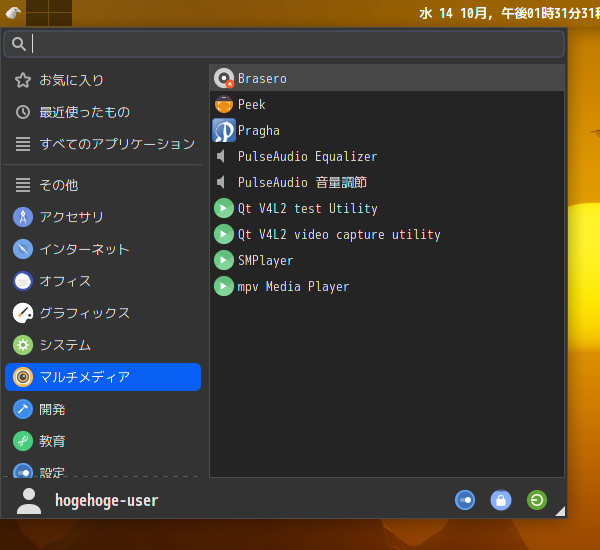Launch Qt V4L2 test Utility entry
The width and height of the screenshot is (600, 550).
(x=387, y=208)
